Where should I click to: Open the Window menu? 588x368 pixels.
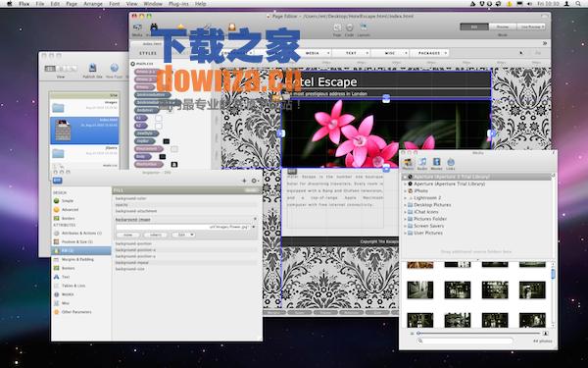pyautogui.click(x=153, y=4)
